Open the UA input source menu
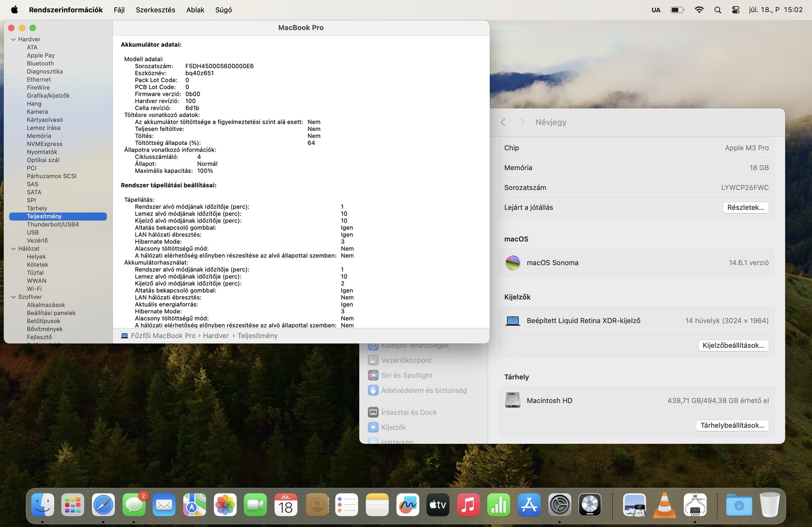Image resolution: width=812 pixels, height=527 pixels. pos(656,10)
